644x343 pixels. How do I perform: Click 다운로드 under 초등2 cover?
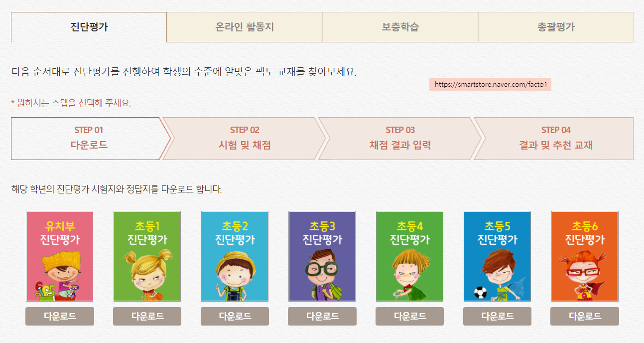pos(235,316)
